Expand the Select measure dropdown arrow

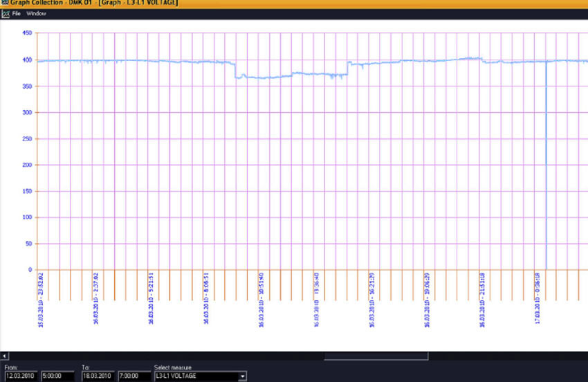242,376
